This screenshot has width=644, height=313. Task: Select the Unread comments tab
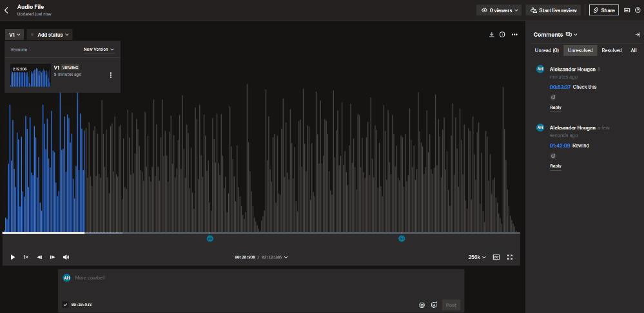point(547,50)
